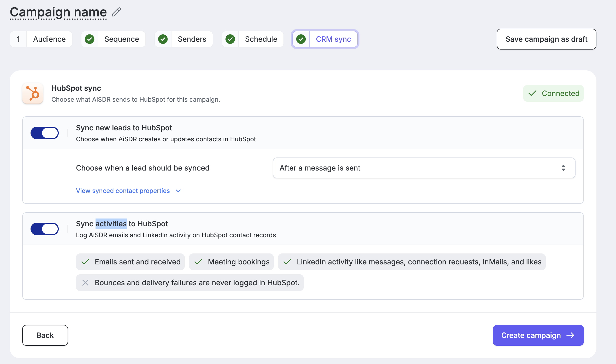This screenshot has height=364, width=616.
Task: Click the pencil edit icon beside Campaign name
Action: pyautogui.click(x=116, y=12)
